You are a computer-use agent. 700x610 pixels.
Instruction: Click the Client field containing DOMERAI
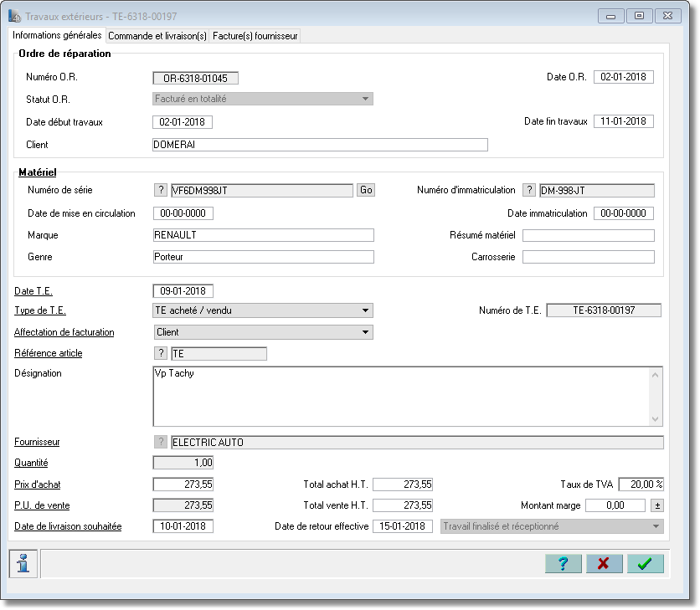[x=320, y=145]
